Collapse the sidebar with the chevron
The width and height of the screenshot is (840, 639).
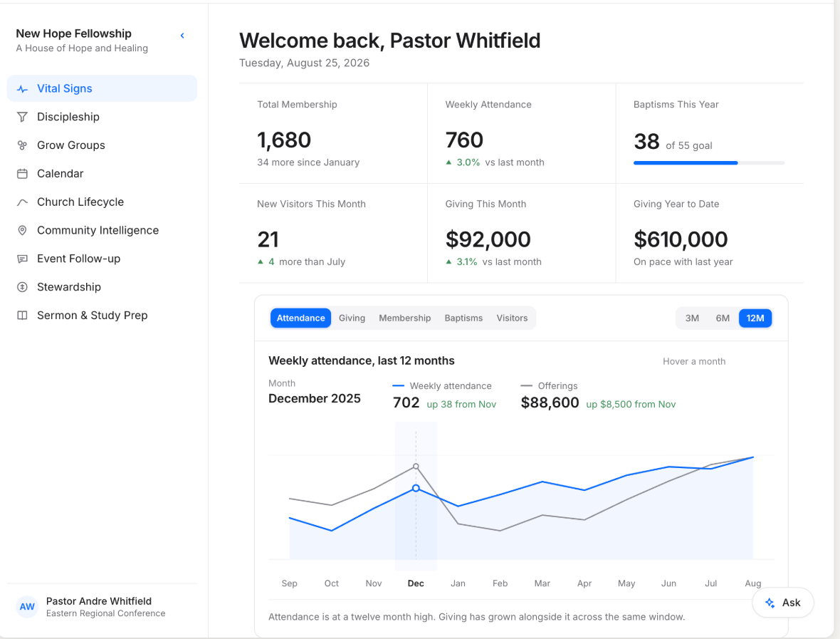182,36
